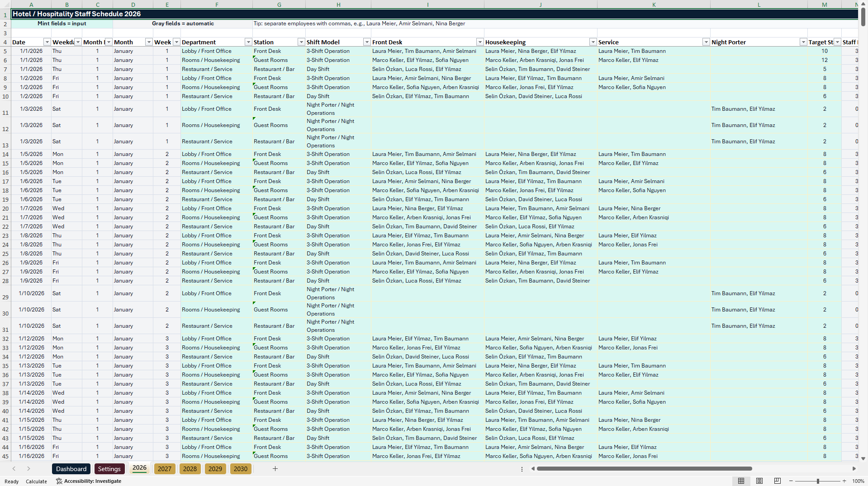Open the 2029 sheet tab
The width and height of the screenshot is (868, 486).
[215, 469]
